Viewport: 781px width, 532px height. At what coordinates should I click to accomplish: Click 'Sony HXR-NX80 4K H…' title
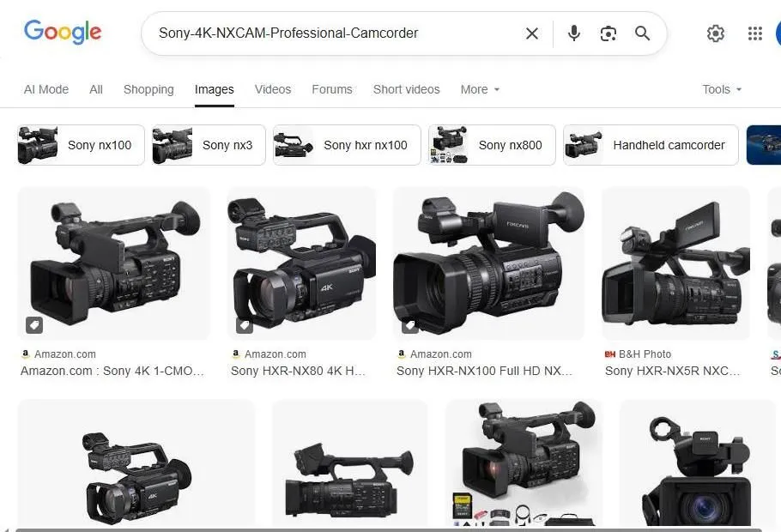(x=298, y=371)
